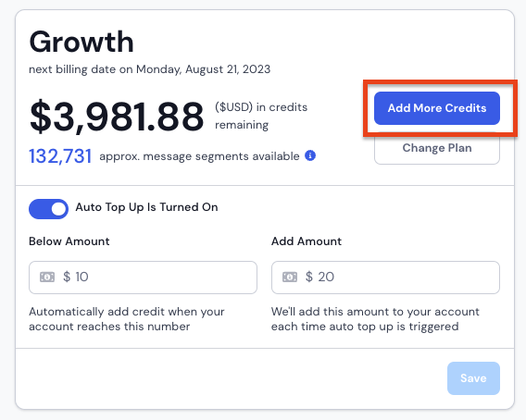Click Add More Credits button
526x420 pixels.
click(437, 108)
